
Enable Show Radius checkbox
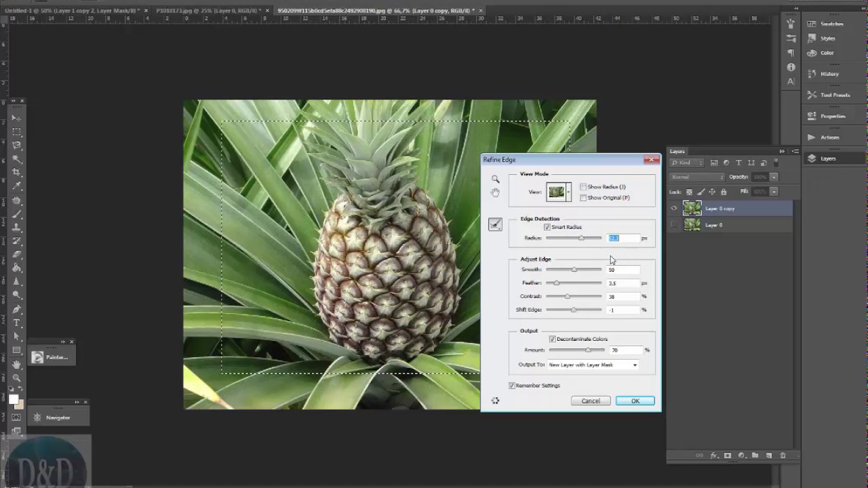point(583,187)
